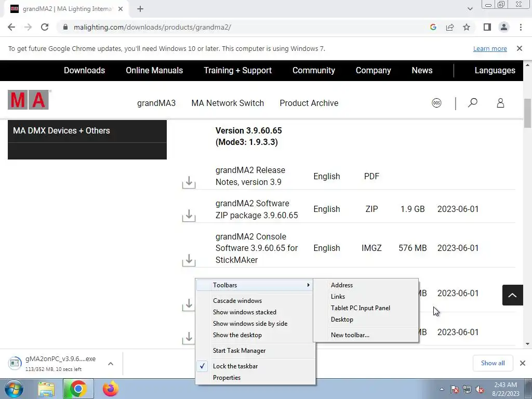Open Product Archive
532x399 pixels.
click(x=309, y=103)
